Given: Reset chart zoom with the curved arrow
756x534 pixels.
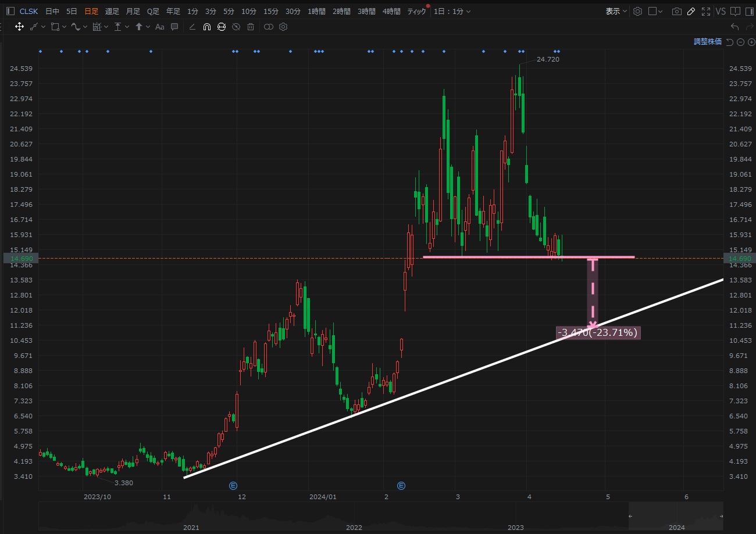Looking at the screenshot, I should (730, 42).
